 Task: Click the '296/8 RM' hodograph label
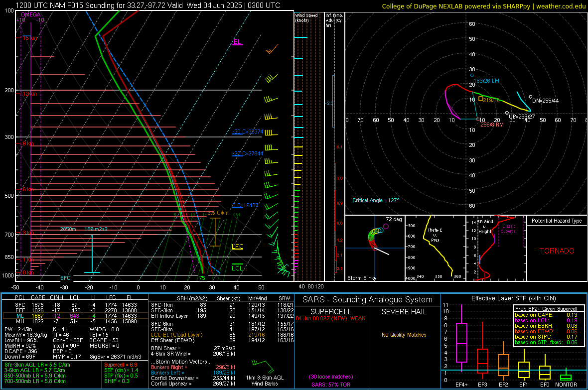[492, 125]
